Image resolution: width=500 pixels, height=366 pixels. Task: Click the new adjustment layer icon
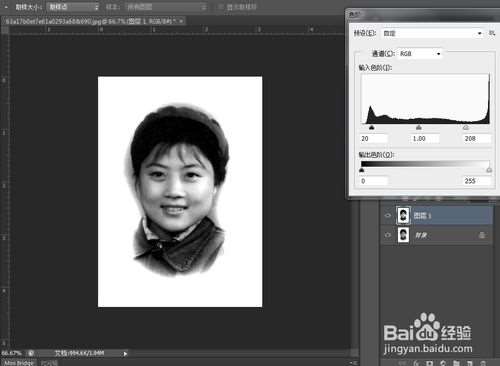443,363
